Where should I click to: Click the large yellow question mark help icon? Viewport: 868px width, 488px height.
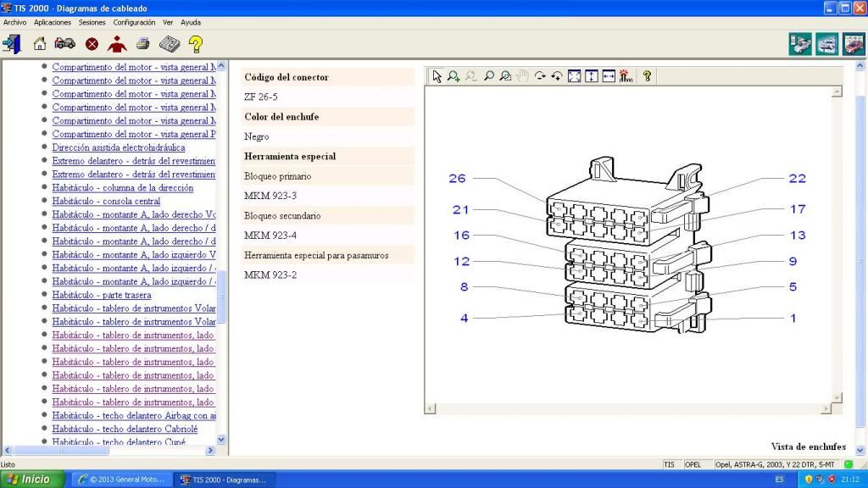pyautogui.click(x=196, y=44)
